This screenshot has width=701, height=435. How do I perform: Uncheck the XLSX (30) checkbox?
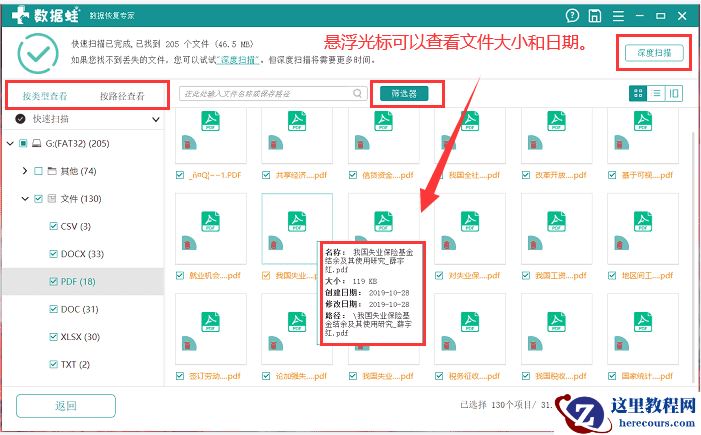click(54, 337)
